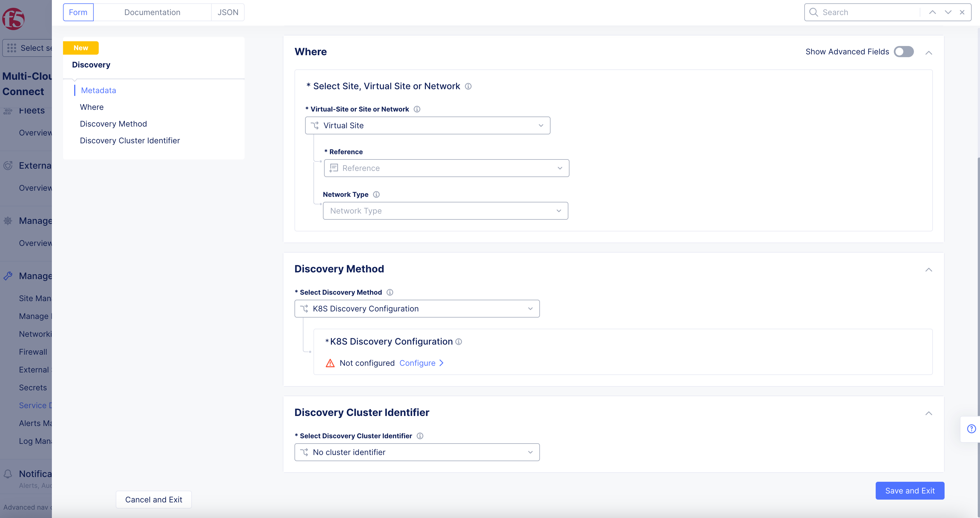
Task: Click info icon next to K8S Discovery Configuration
Action: tap(459, 342)
